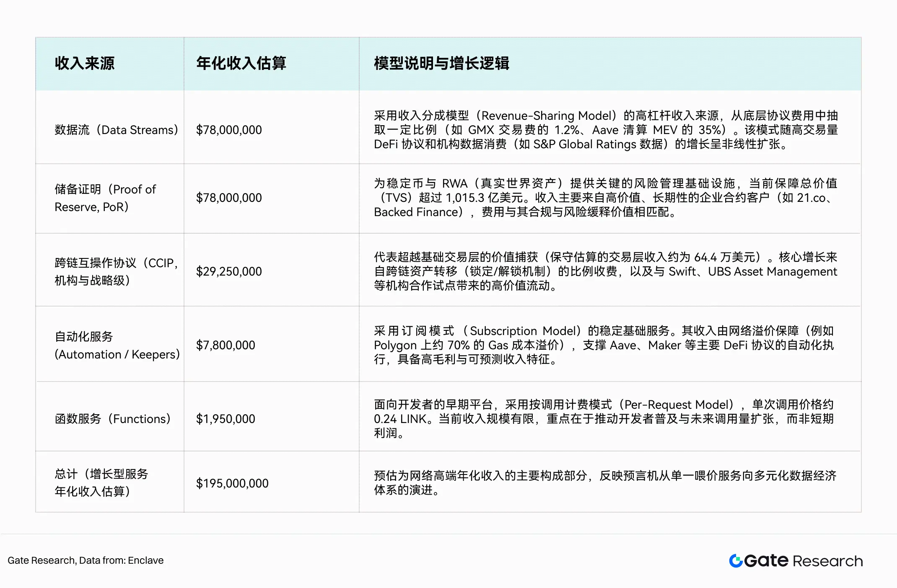Screen dimensions: 897x588
Task: Click the Gate logo icon
Action: coord(736,561)
